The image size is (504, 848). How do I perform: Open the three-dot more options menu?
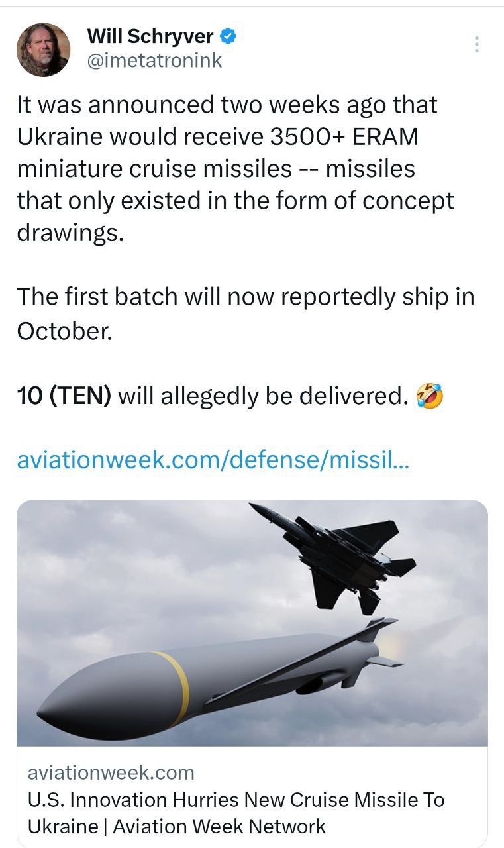[476, 44]
